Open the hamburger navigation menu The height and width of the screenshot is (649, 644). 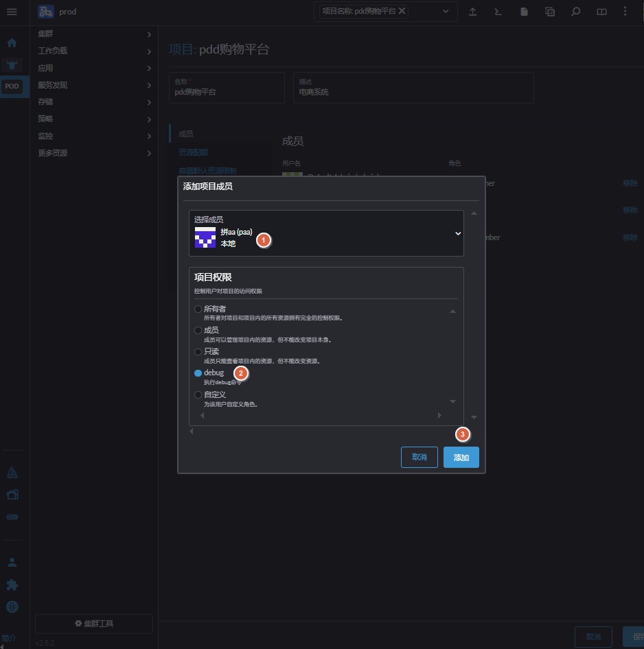[12, 12]
